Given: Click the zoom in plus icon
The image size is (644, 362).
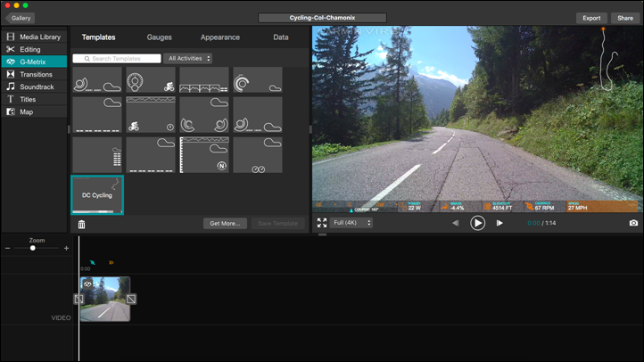Looking at the screenshot, I should pos(66,248).
